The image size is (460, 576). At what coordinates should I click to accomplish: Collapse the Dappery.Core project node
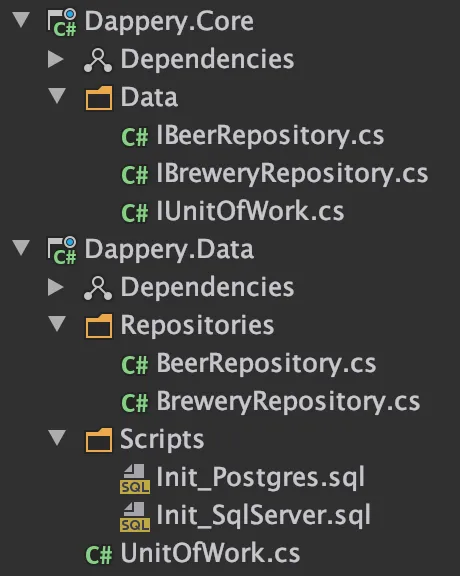(x=21, y=19)
